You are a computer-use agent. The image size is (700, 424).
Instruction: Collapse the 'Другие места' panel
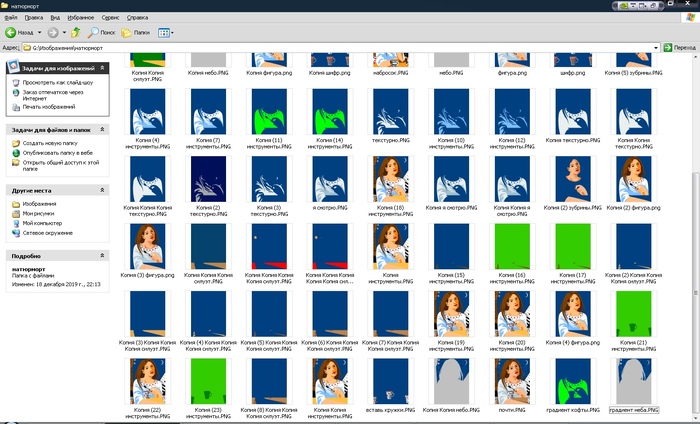[101, 189]
